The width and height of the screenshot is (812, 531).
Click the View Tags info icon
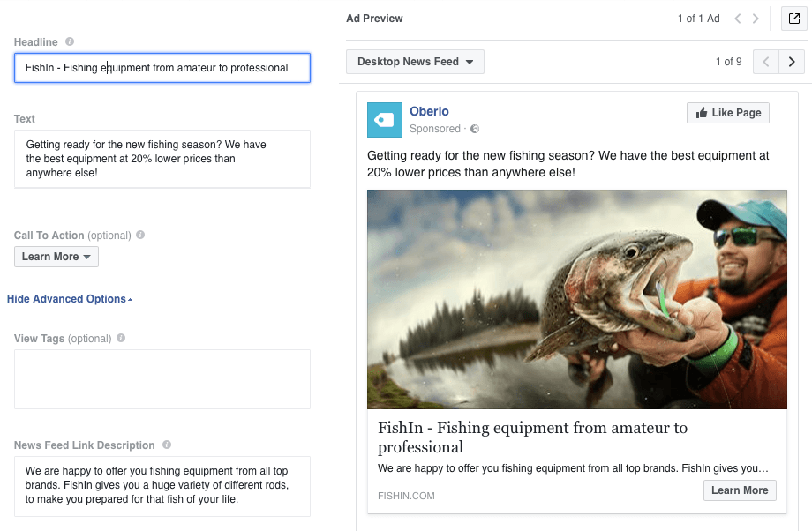coord(121,338)
